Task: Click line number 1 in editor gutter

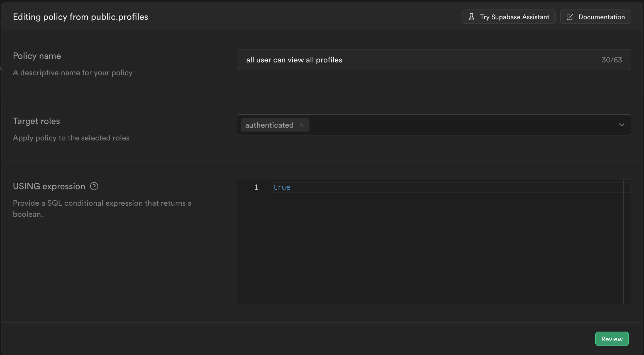Action: pos(256,187)
